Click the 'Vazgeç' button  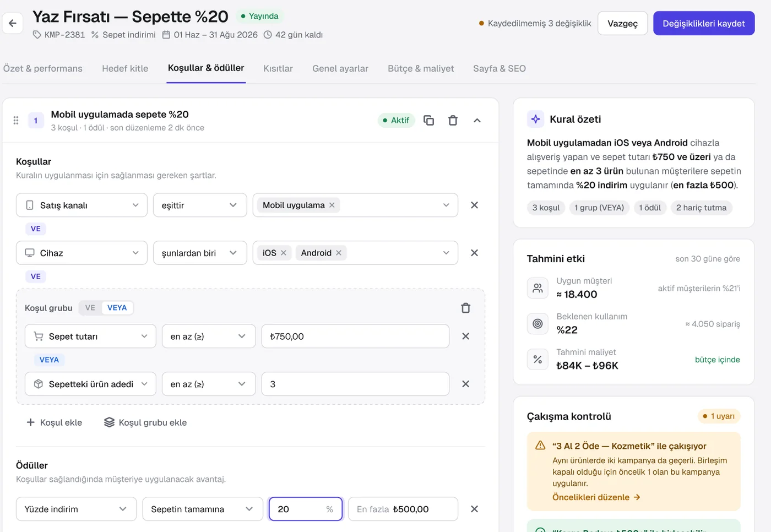click(x=622, y=23)
